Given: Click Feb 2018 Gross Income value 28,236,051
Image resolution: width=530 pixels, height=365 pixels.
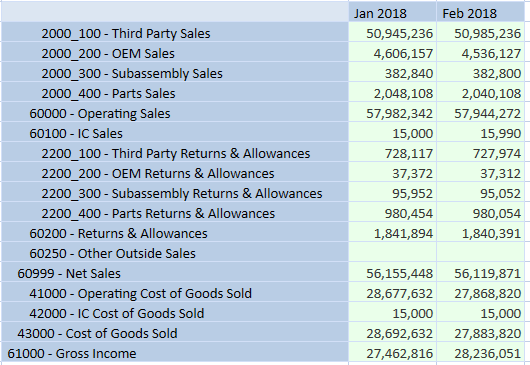Looking at the screenshot, I should click(487, 353).
